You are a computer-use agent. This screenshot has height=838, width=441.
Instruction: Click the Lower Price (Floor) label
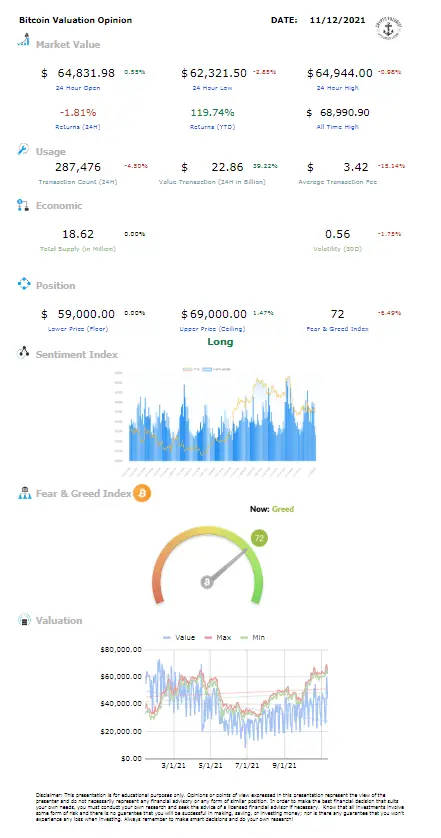(78, 329)
